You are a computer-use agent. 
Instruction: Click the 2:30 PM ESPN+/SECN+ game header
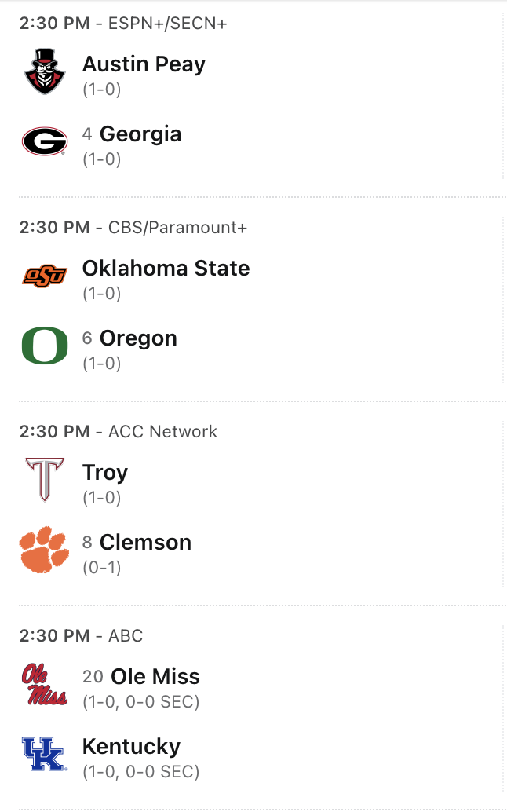click(x=123, y=23)
